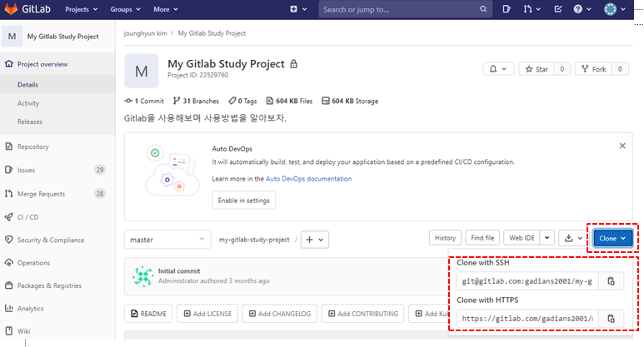This screenshot has height=347, width=644.
Task: Open the 1 Commit link
Action: (x=144, y=101)
